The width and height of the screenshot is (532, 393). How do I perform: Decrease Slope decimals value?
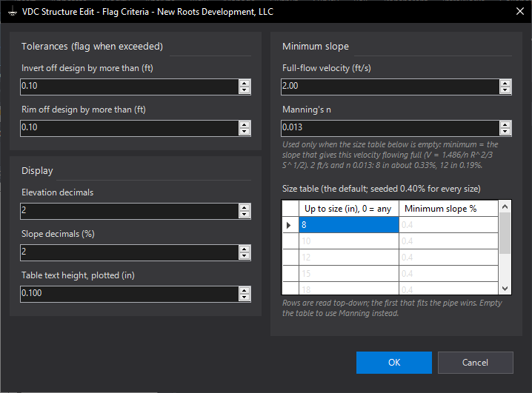245,256
